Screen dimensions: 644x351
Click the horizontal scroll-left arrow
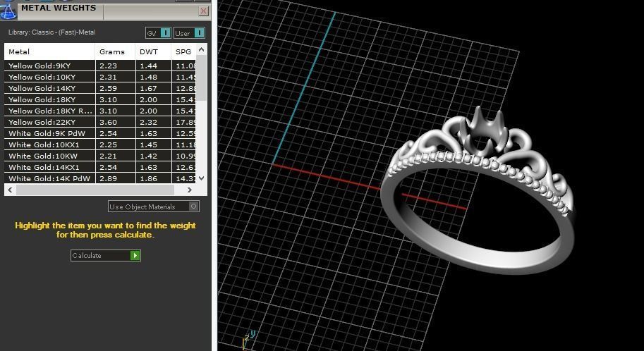pyautogui.click(x=10, y=190)
